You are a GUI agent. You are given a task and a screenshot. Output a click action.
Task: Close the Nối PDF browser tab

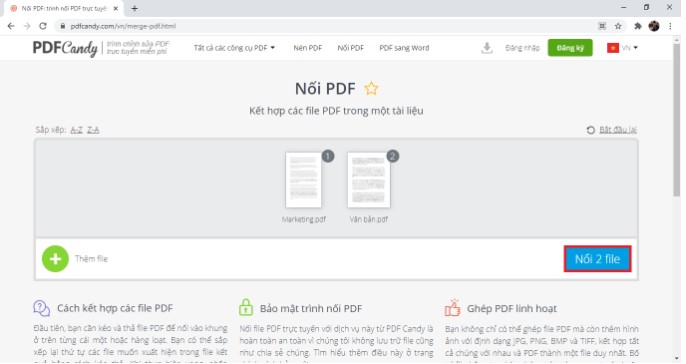pos(116,8)
